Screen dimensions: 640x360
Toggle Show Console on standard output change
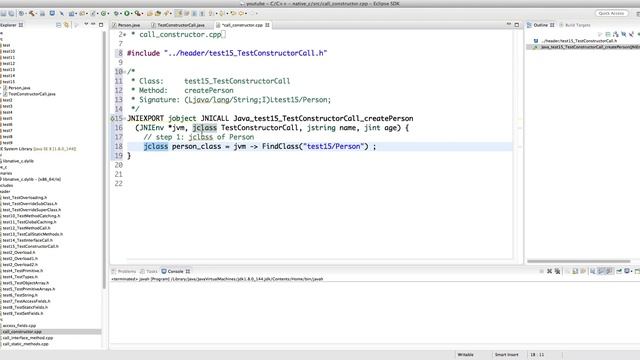[601, 271]
